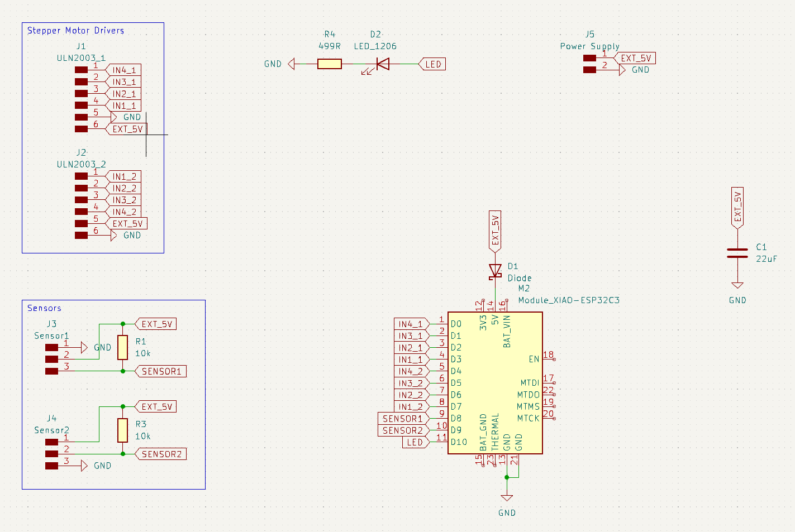Select the R3 10k resistor symbol
Viewport: 795px width, 532px height.
[x=122, y=430]
